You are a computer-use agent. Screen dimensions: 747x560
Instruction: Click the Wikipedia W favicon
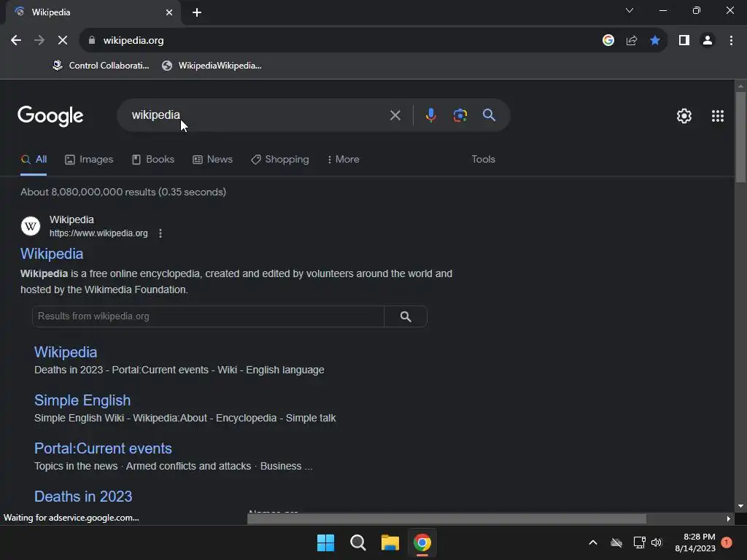(x=31, y=226)
